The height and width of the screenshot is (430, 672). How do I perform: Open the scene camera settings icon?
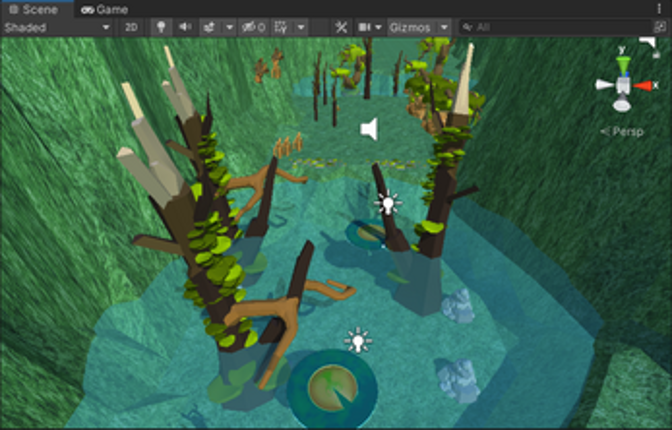pos(366,27)
